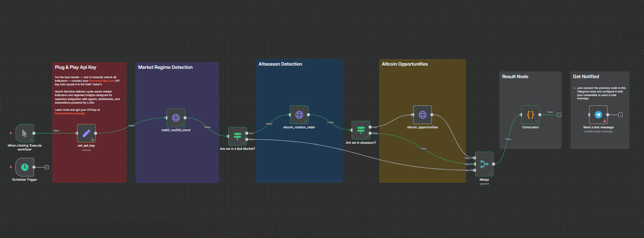
Task: Select the Altseason Detection sticky note title
Action: [x=280, y=64]
